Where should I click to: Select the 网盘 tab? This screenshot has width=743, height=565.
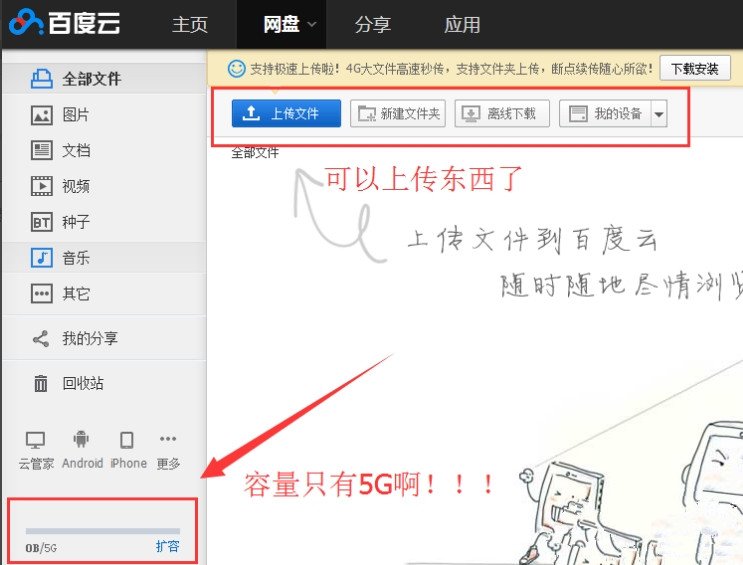(281, 24)
